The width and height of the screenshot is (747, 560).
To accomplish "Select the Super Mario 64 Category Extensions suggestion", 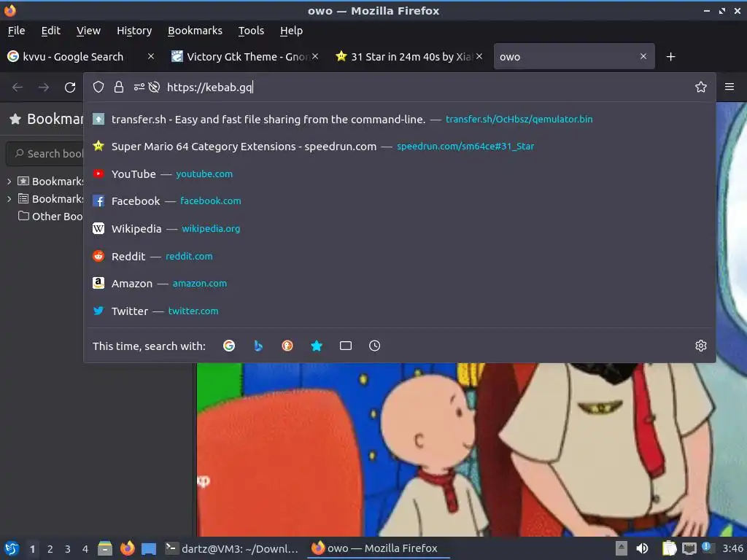I will click(400, 146).
